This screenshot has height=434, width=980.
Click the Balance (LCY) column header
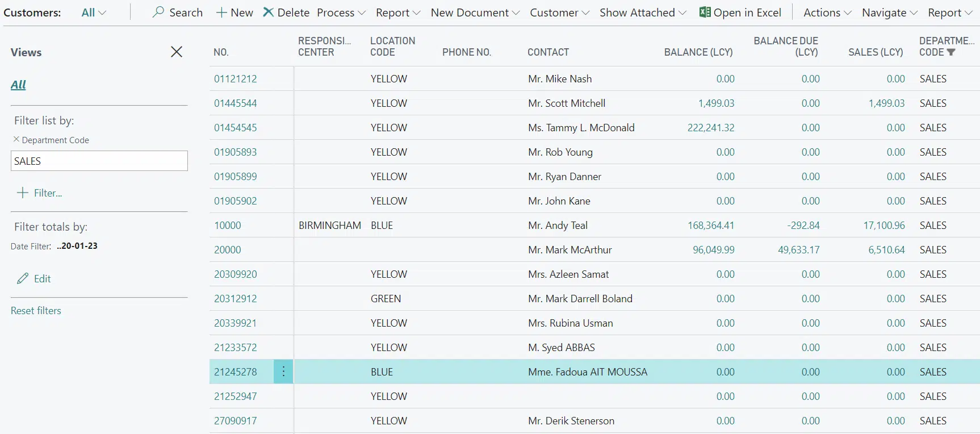(698, 52)
